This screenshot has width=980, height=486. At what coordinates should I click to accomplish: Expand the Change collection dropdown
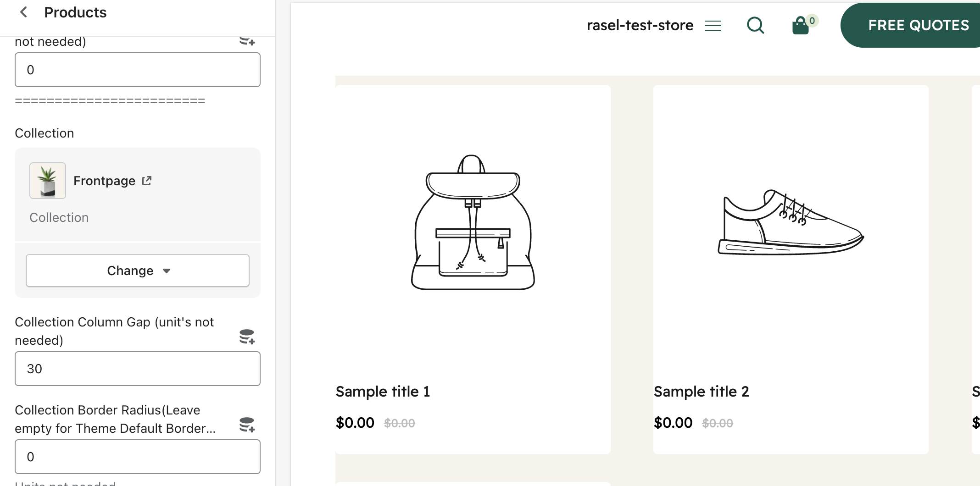pos(138,271)
